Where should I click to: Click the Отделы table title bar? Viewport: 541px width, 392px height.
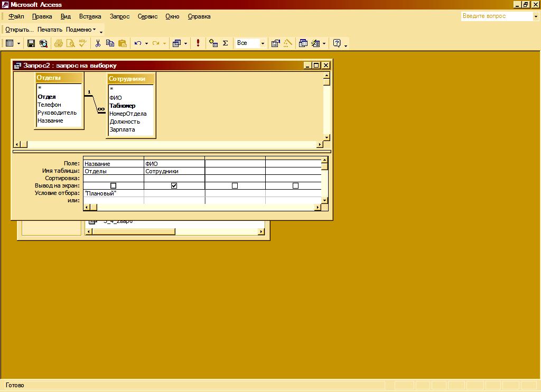tap(59, 78)
